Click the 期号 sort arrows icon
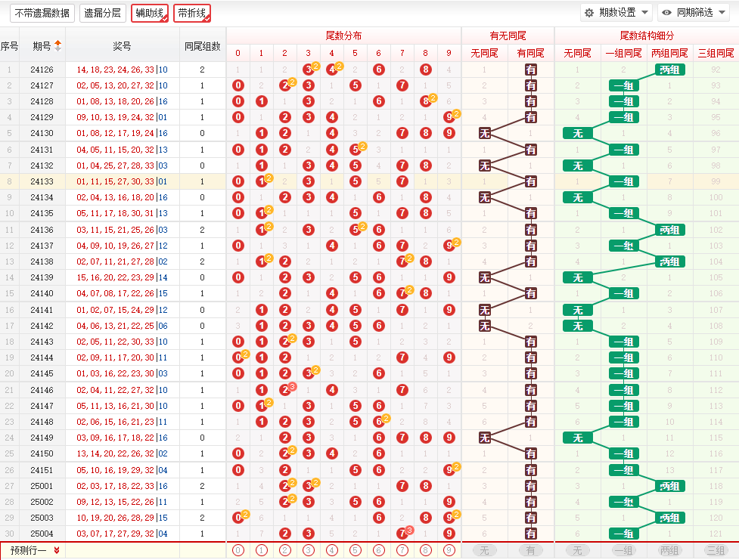This screenshot has width=739, height=560. click(x=58, y=45)
